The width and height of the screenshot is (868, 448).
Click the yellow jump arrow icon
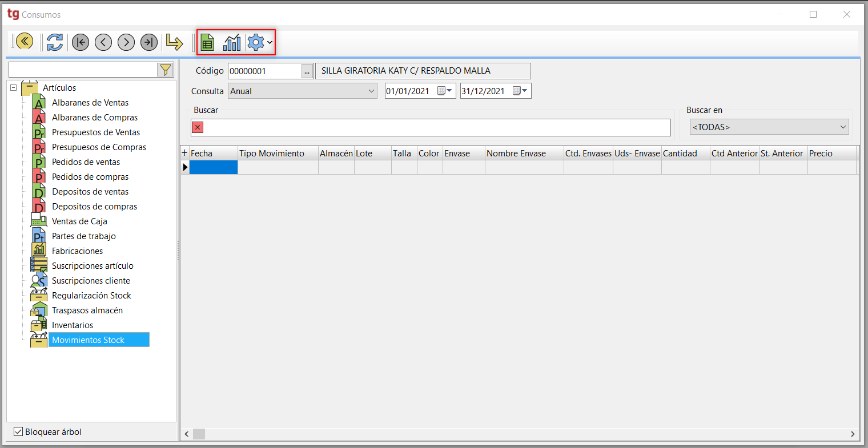(x=174, y=42)
